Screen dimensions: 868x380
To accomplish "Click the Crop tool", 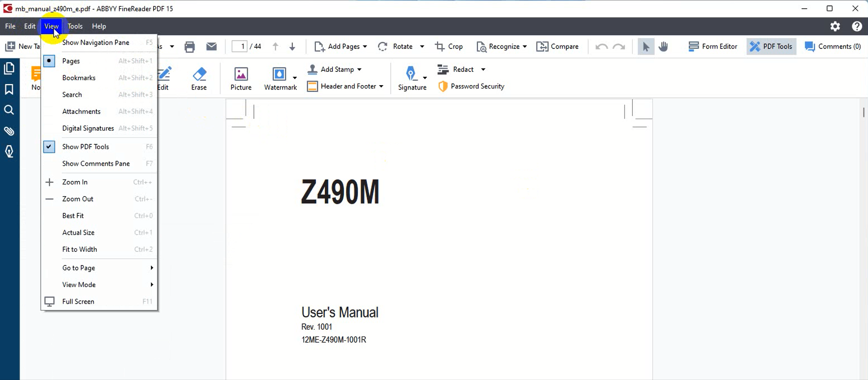I will [449, 46].
